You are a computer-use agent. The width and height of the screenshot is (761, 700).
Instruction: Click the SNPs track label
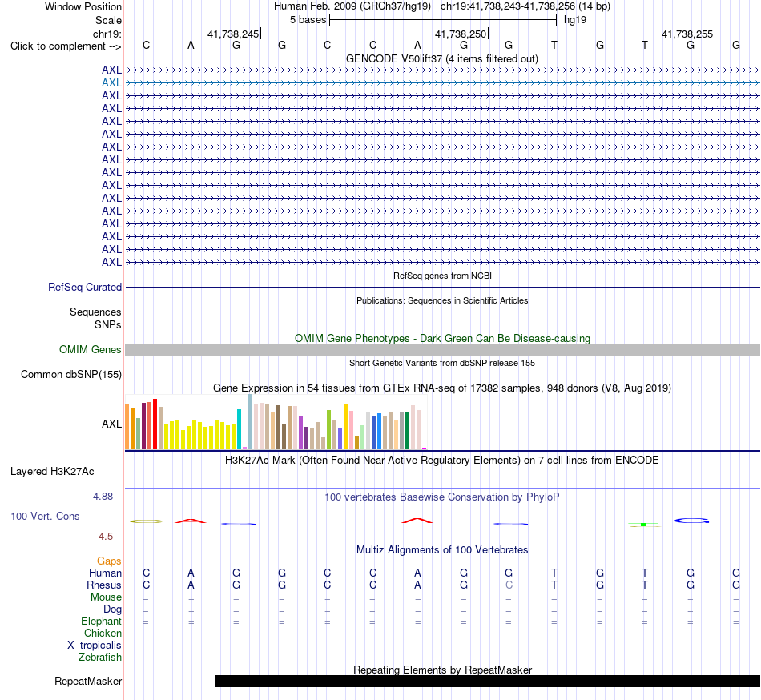[x=108, y=324]
